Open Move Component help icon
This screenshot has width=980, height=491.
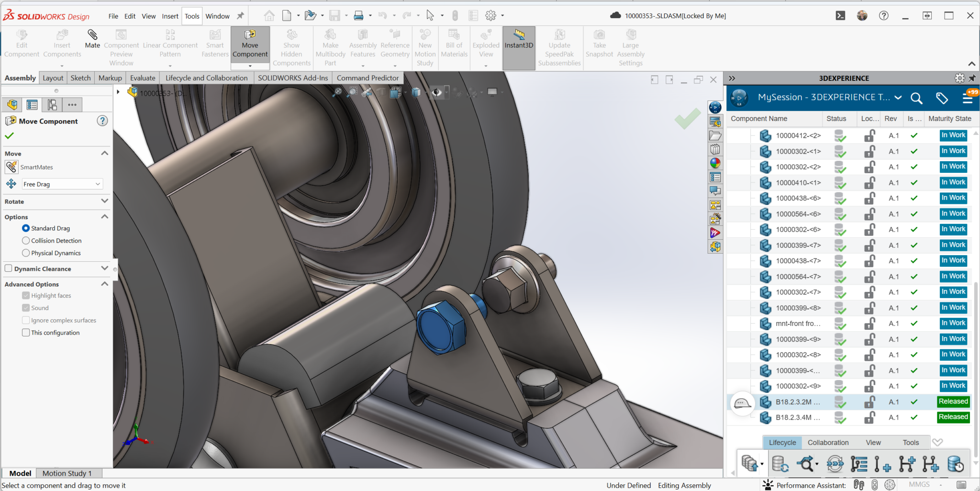pyautogui.click(x=102, y=121)
